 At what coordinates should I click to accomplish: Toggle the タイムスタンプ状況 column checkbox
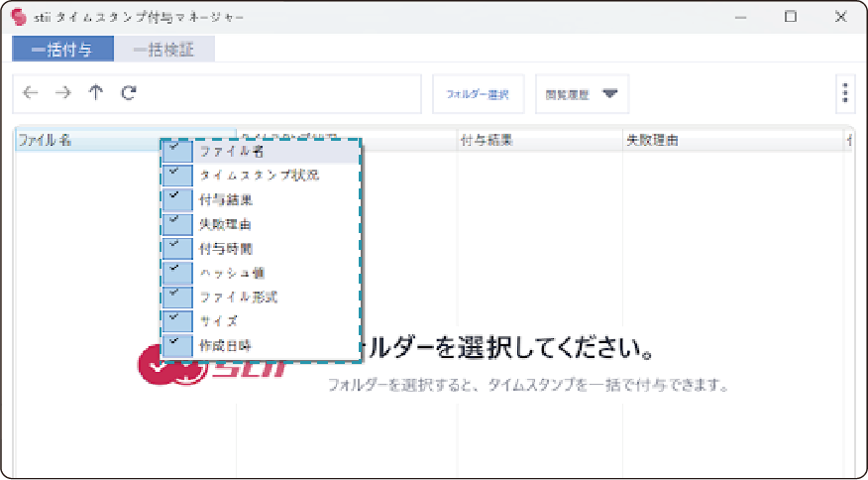tap(177, 175)
